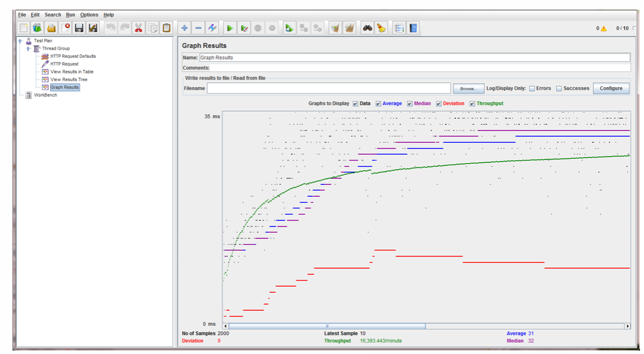Click the Paste clipboard icon
The height and width of the screenshot is (354, 644).
click(166, 28)
